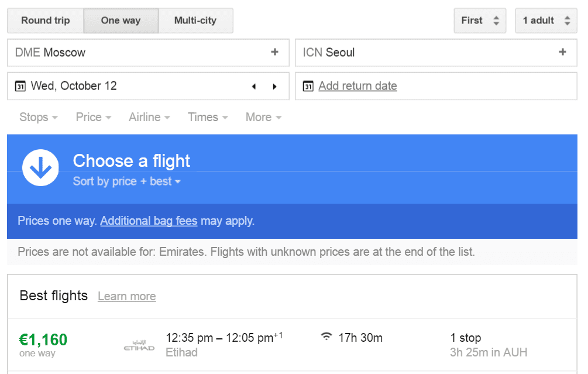Screen dimensions: 588x374
Task: Click the plus icon in the ICN Seoul field
Action: tap(562, 52)
